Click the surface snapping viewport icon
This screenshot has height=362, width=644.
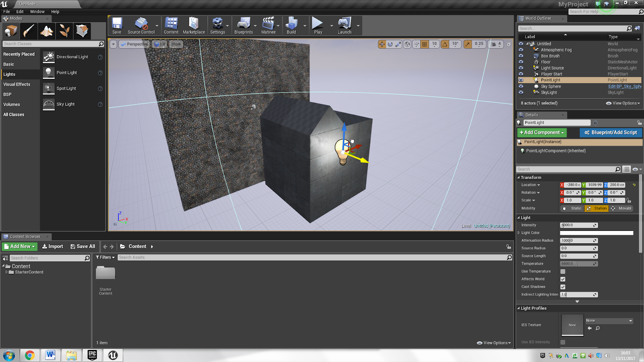[x=416, y=44]
